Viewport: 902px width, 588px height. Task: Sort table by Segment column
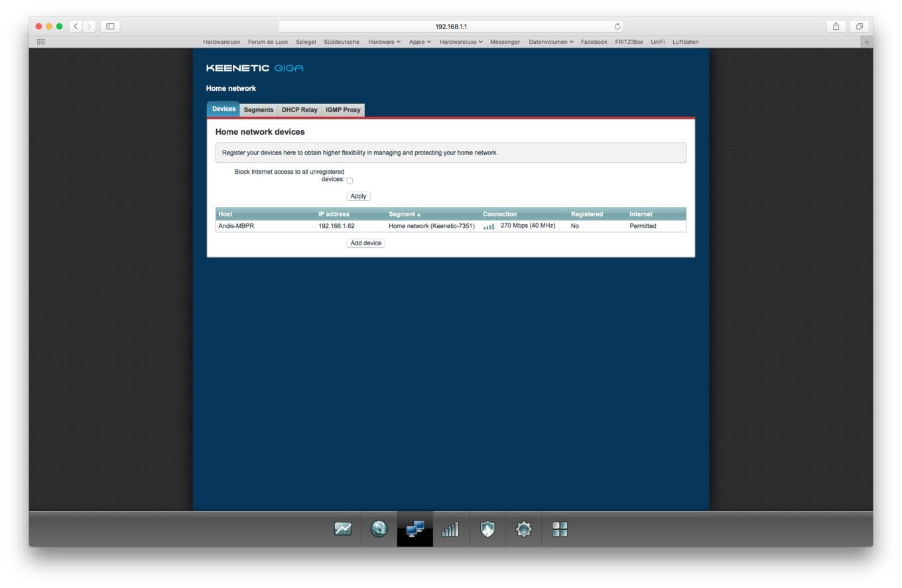click(x=405, y=214)
